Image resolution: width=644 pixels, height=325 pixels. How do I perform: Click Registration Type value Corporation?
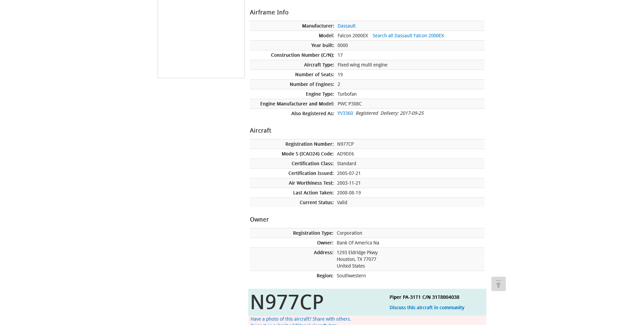pos(350,233)
